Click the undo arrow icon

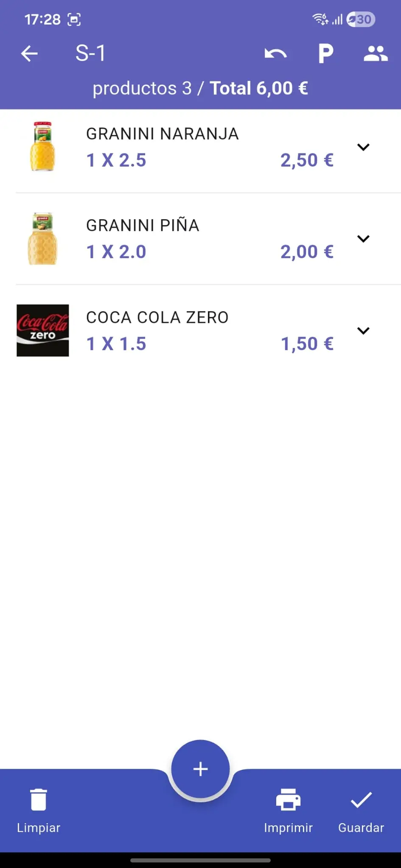[x=275, y=53]
